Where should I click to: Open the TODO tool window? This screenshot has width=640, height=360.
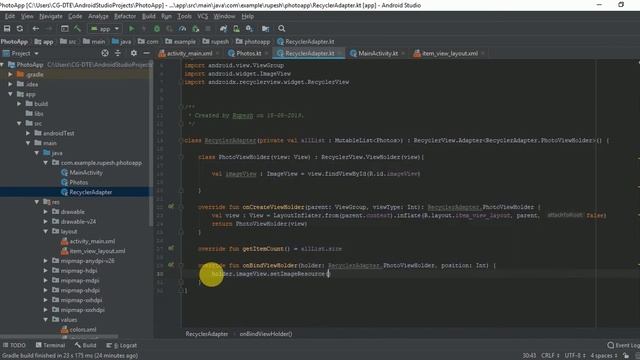pos(14,345)
